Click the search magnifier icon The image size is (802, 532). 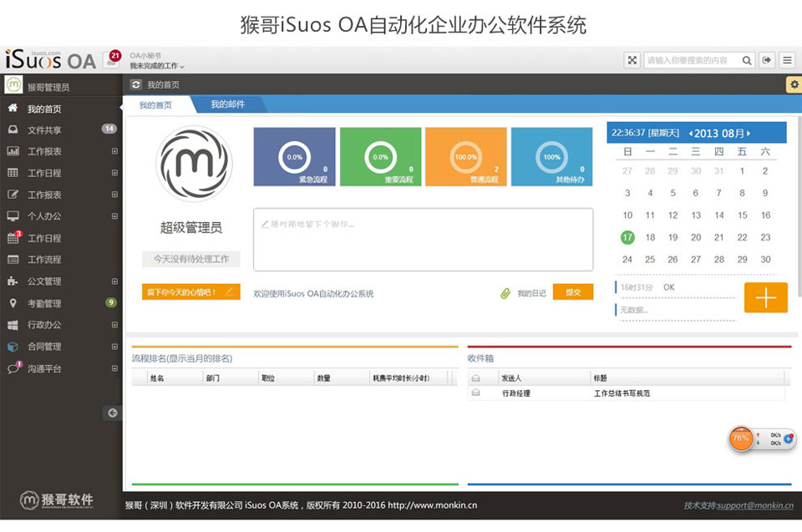coord(747,60)
